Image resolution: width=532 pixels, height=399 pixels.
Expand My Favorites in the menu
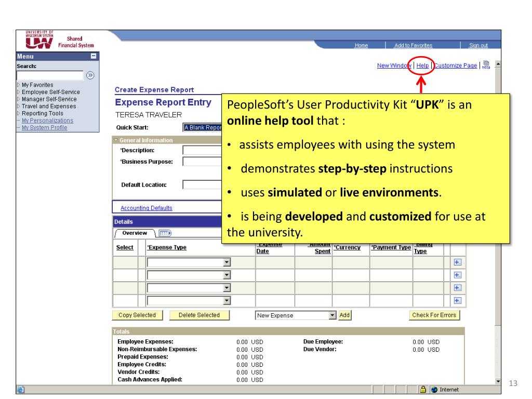pyautogui.click(x=18, y=85)
